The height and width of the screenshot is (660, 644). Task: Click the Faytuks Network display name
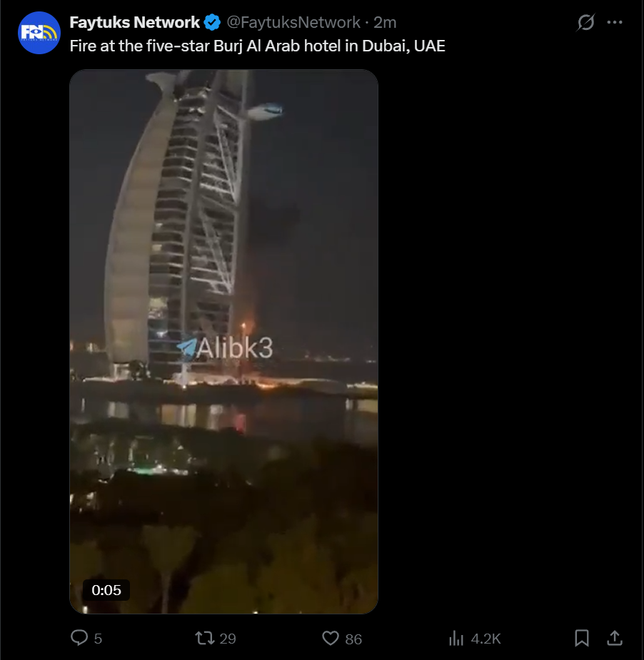point(134,22)
